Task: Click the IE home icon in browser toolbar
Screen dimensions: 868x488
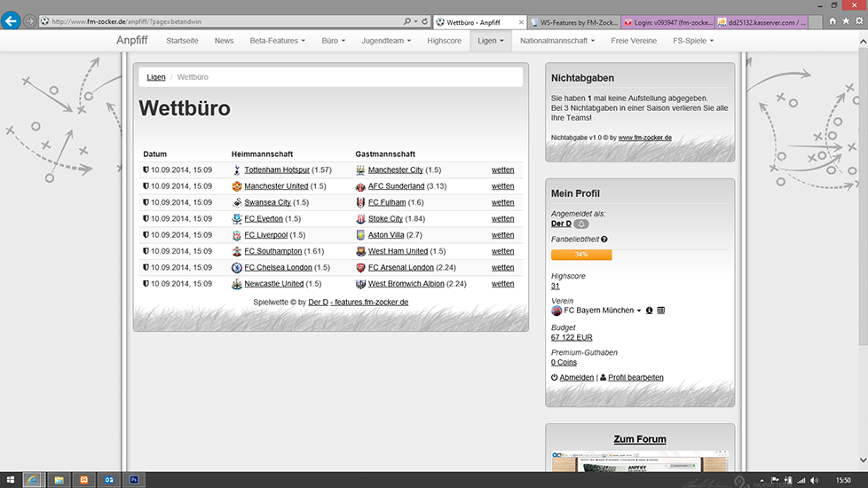Action: pos(832,20)
